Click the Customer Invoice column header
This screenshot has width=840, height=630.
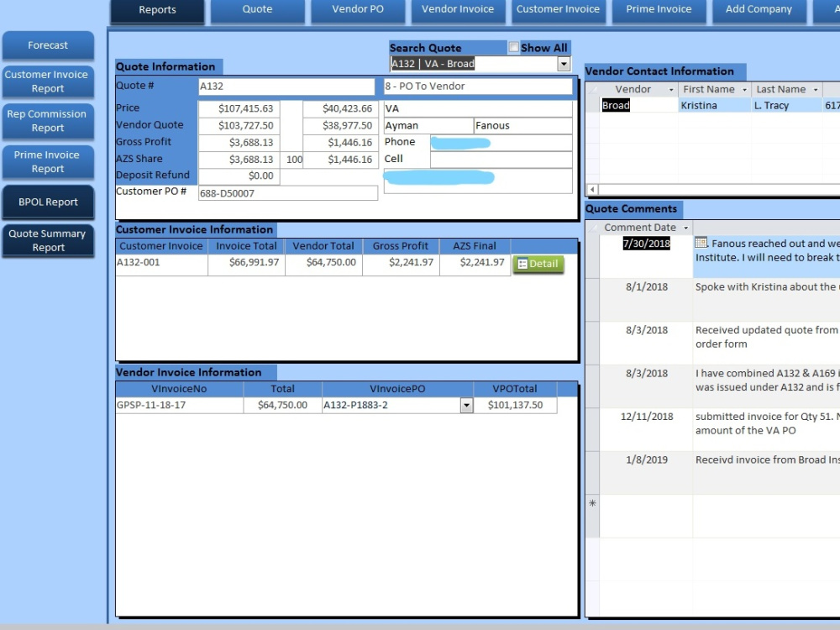[161, 246]
